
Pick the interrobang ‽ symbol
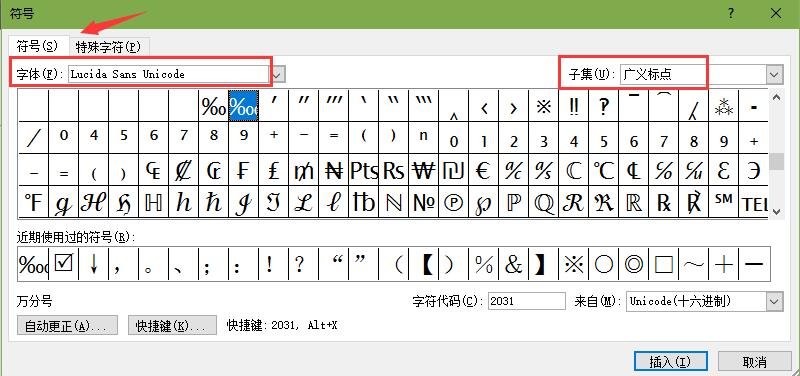click(604, 106)
